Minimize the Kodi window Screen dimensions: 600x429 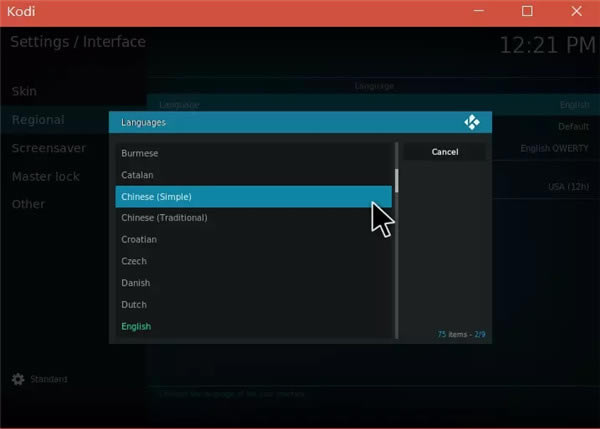point(481,12)
